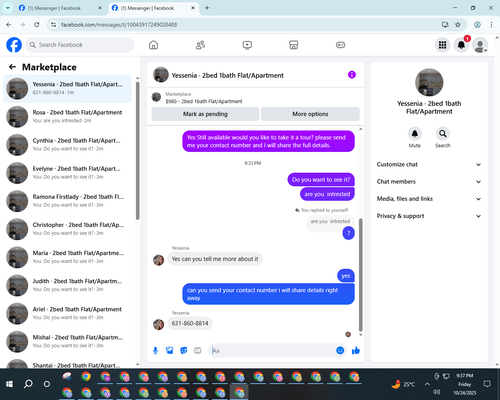This screenshot has width=500, height=400.
Task: Expand the Privacy & support section
Action: [x=429, y=216]
